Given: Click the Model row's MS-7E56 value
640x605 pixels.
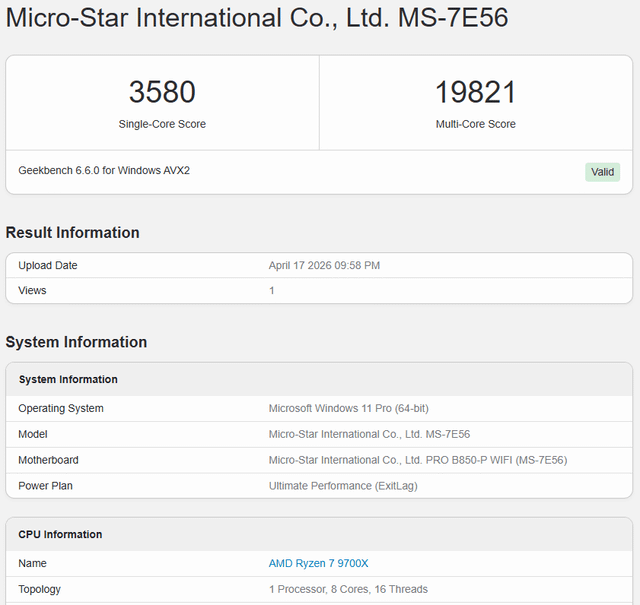Looking at the screenshot, I should (x=369, y=434).
